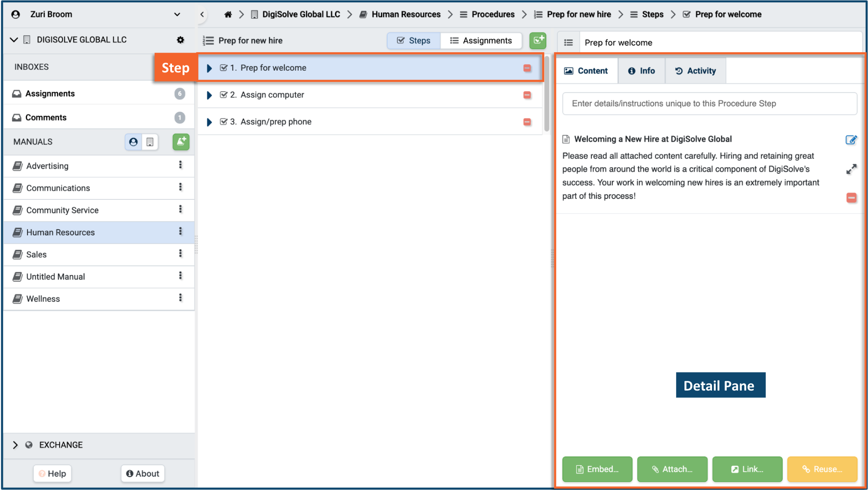The image size is (868, 490).
Task: Open the options menu for Communications
Action: (x=180, y=187)
